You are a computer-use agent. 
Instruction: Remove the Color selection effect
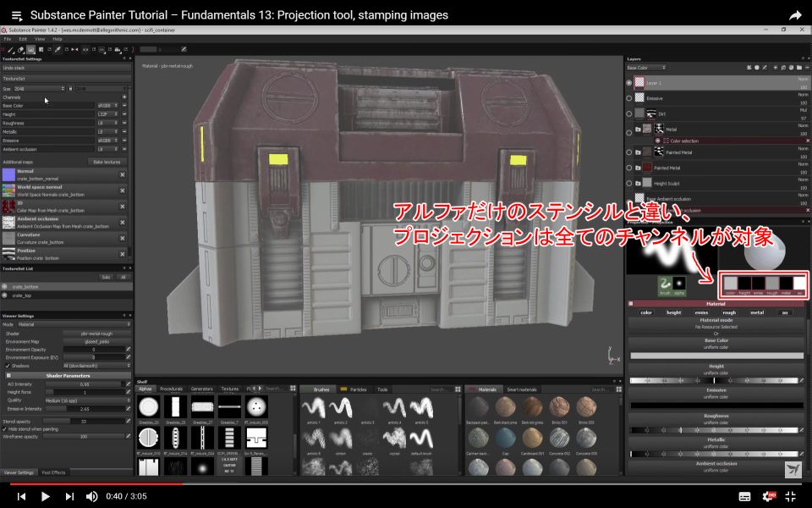point(807,141)
